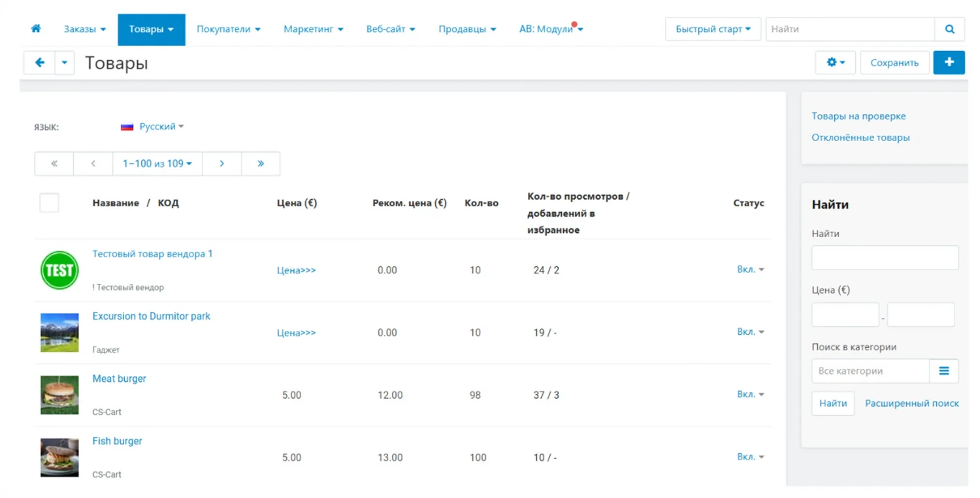The image size is (980, 498).
Task: Go to the last page of results
Action: (261, 164)
